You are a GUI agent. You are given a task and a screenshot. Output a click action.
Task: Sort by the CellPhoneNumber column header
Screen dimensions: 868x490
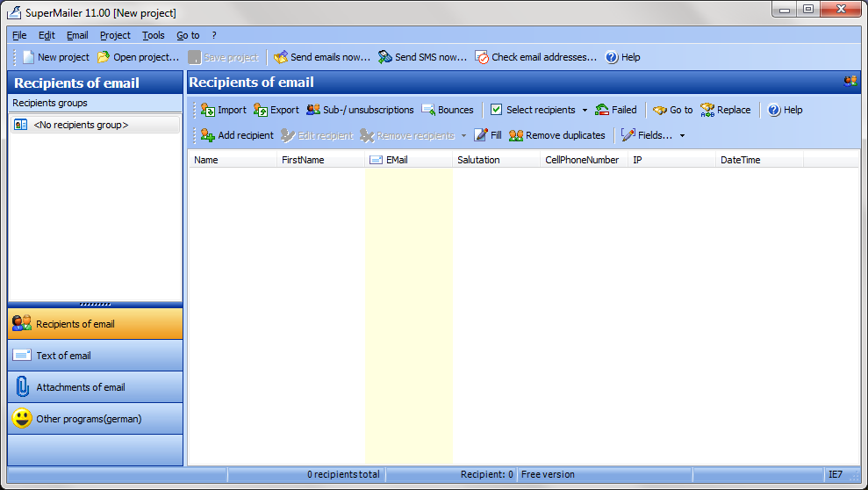pos(584,160)
